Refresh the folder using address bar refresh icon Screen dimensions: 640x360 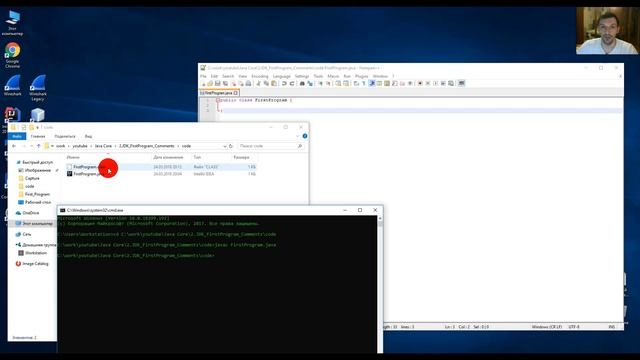click(231, 146)
